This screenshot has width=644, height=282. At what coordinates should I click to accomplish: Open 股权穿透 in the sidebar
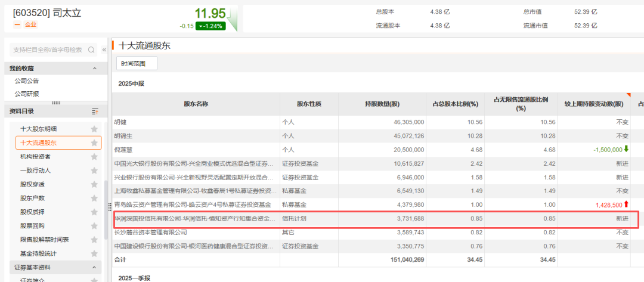32,184
